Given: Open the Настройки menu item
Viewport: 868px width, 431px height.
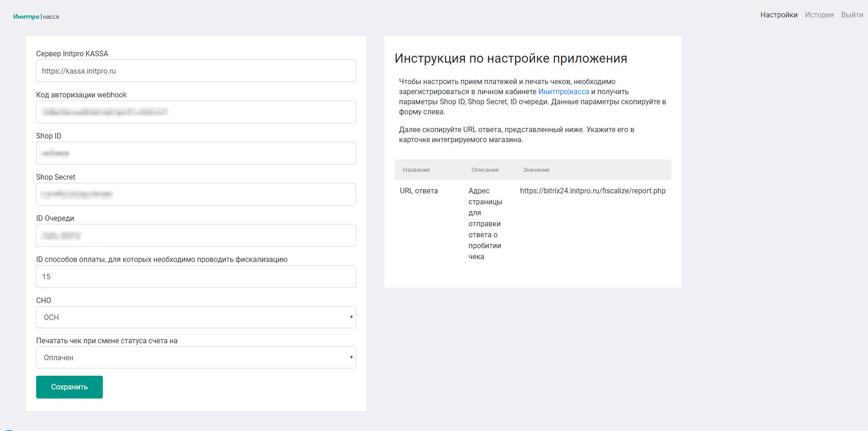Looking at the screenshot, I should (x=778, y=15).
